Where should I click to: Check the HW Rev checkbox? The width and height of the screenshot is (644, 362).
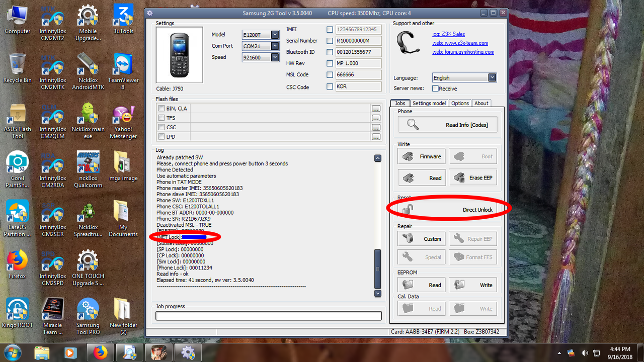click(330, 63)
